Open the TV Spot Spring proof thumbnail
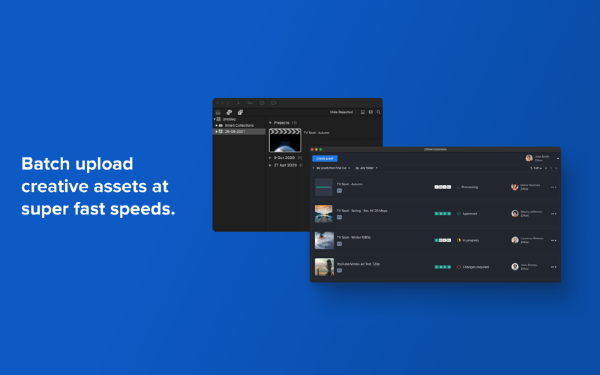The image size is (600, 375). [324, 214]
